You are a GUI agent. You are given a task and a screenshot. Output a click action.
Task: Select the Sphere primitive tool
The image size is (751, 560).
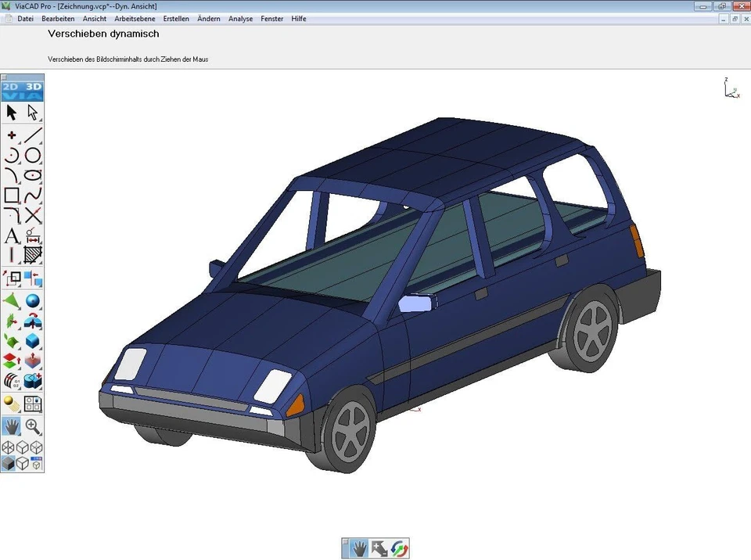[33, 300]
